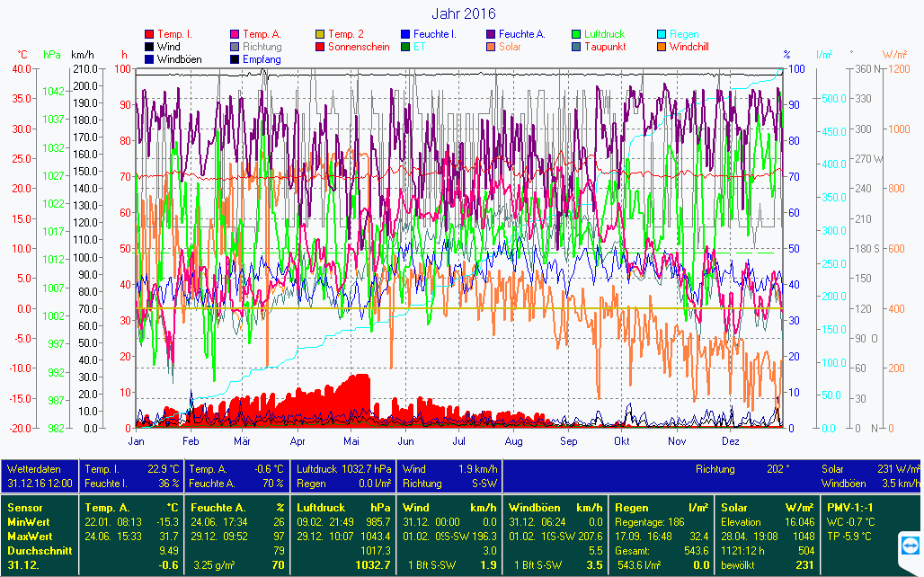Image resolution: width=924 pixels, height=577 pixels.
Task: Select the Taupunkt legend entry
Action: click(607, 47)
